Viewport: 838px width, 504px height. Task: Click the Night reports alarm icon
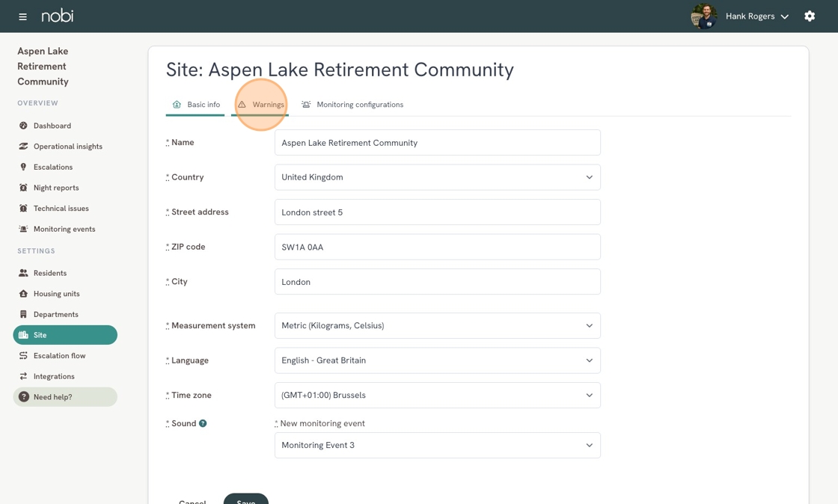(x=23, y=188)
